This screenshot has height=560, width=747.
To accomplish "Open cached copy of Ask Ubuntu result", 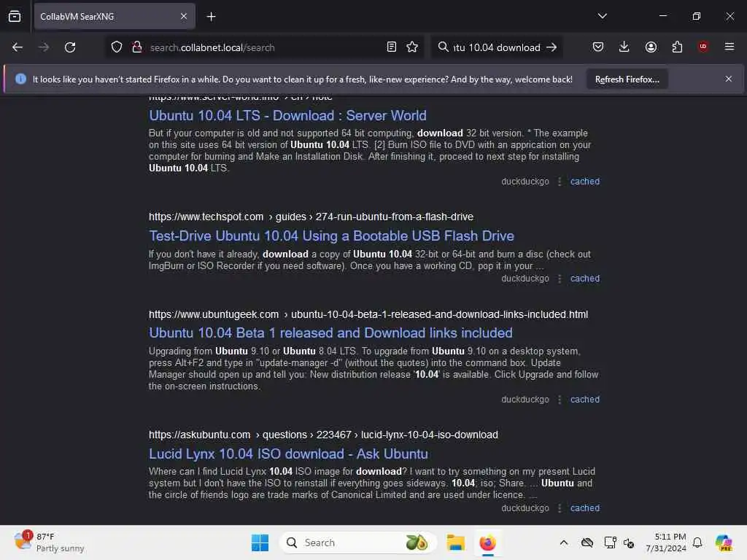I will pyautogui.click(x=584, y=508).
